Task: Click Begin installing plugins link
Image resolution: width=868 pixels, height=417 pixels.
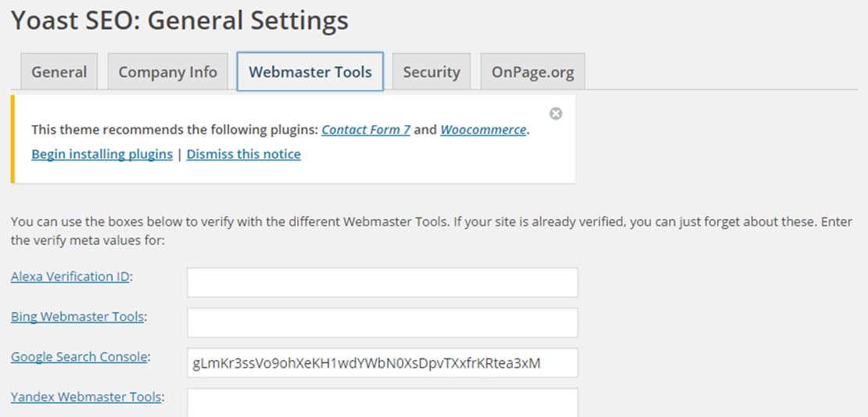Action: pyautogui.click(x=102, y=154)
